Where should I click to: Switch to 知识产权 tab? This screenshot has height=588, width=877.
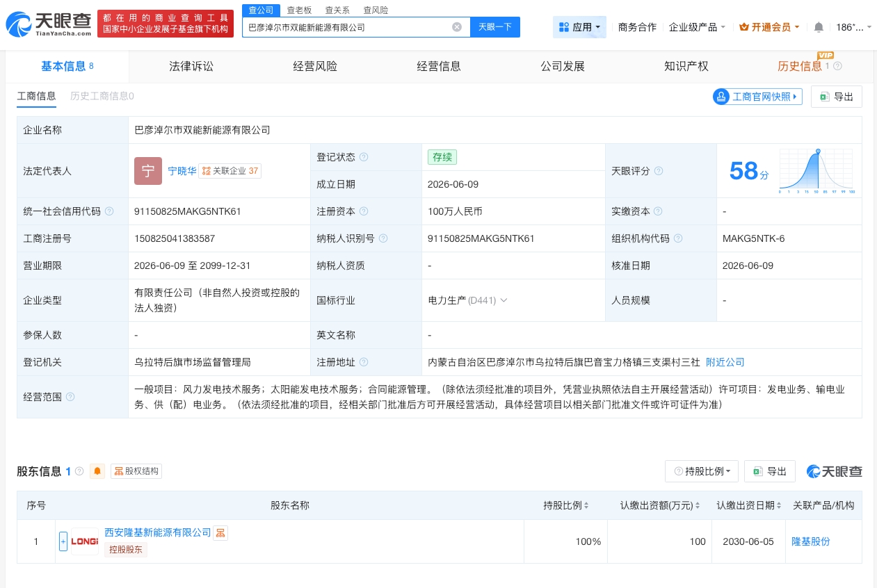click(686, 66)
